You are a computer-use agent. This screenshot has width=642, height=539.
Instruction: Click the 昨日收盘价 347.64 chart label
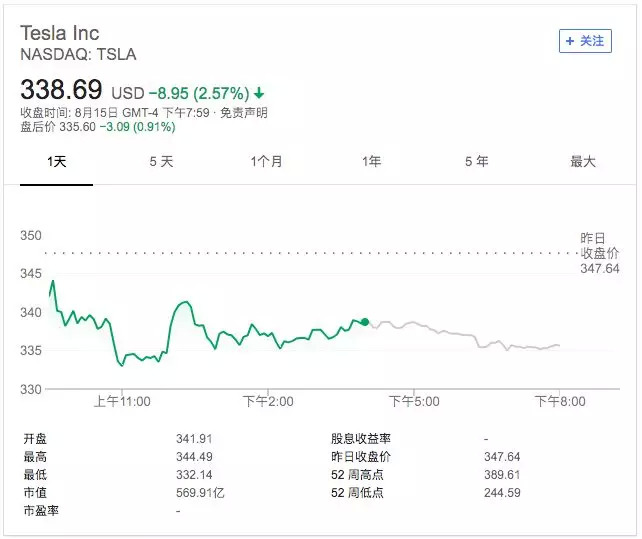[599, 254]
